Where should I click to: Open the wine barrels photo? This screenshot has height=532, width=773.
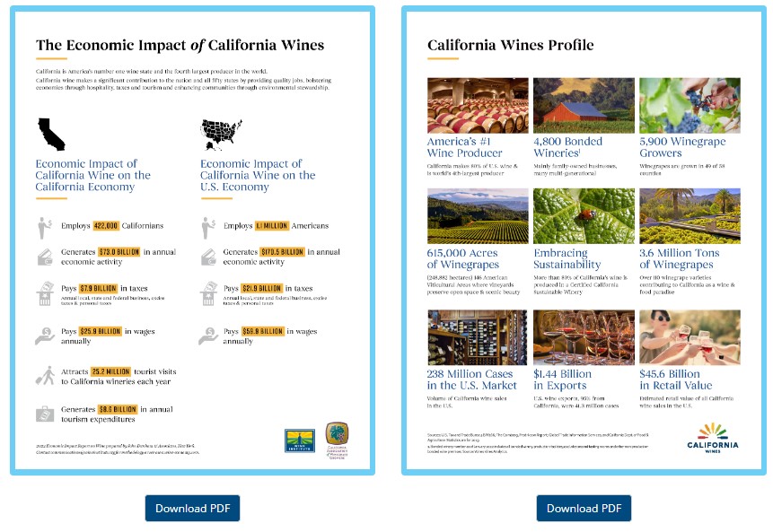pyautogui.click(x=477, y=105)
